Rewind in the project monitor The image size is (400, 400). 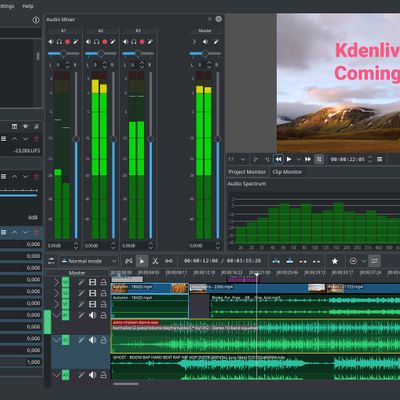coord(278,159)
